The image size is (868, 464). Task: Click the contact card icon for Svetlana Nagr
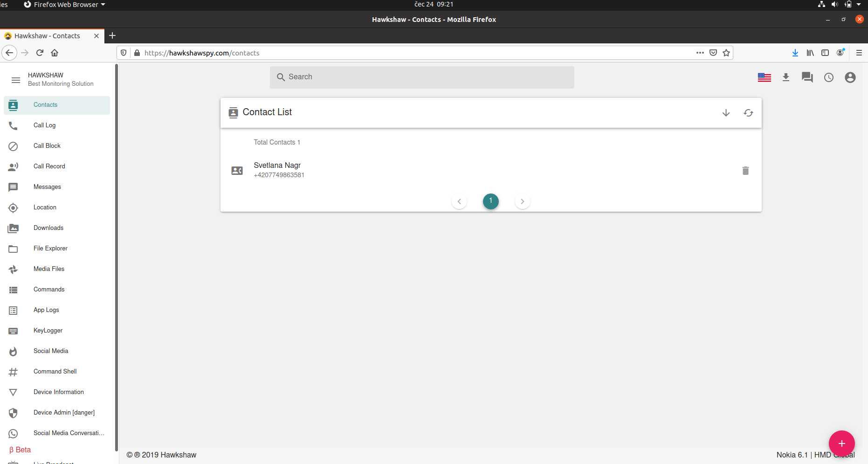click(x=237, y=171)
